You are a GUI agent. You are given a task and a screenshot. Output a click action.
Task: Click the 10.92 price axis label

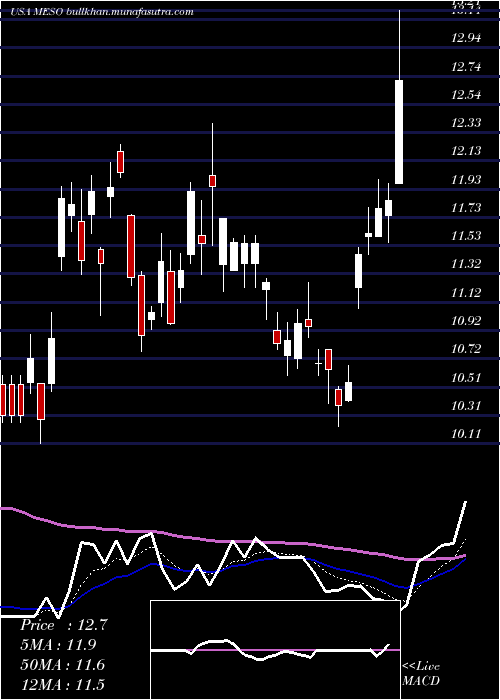[466, 321]
